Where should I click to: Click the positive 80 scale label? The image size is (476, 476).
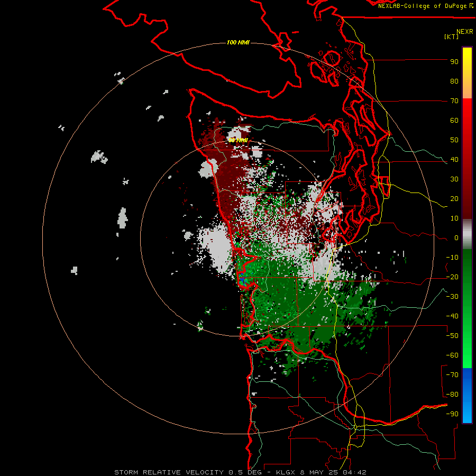[454, 81]
